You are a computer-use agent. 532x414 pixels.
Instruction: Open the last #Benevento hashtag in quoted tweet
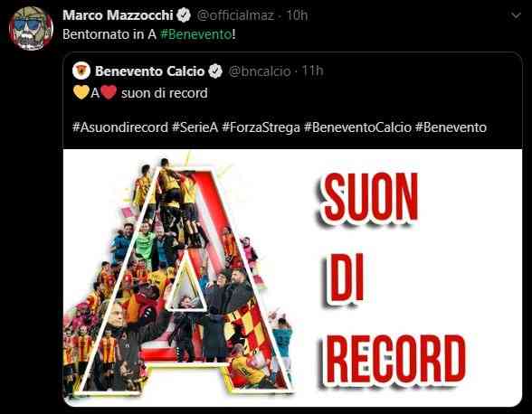coord(451,127)
